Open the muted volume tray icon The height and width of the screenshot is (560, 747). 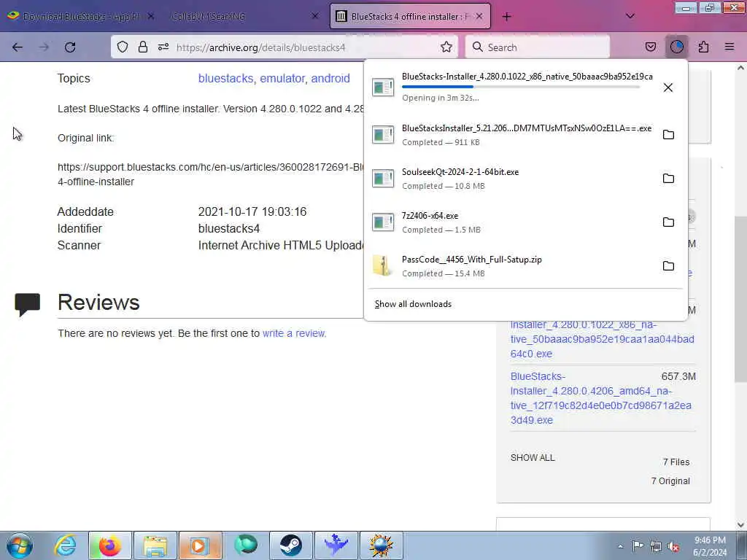coord(673,546)
